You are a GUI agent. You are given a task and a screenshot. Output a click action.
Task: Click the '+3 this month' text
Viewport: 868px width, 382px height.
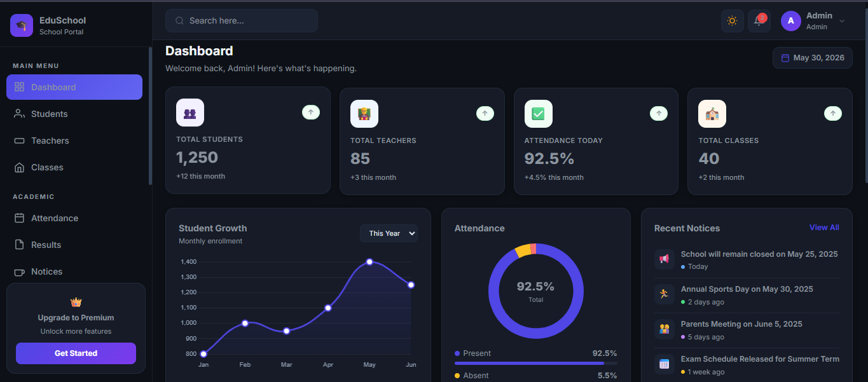373,177
